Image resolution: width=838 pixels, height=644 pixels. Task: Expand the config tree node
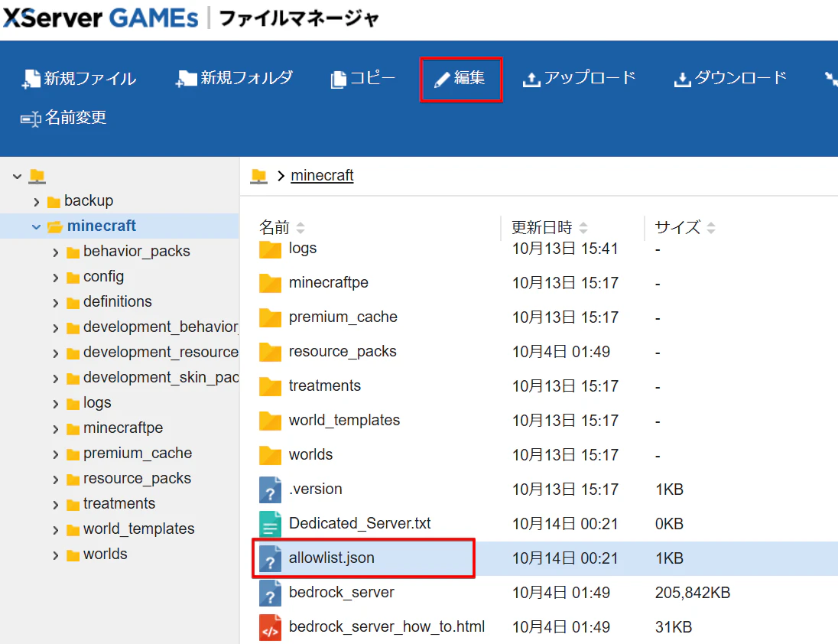point(56,278)
